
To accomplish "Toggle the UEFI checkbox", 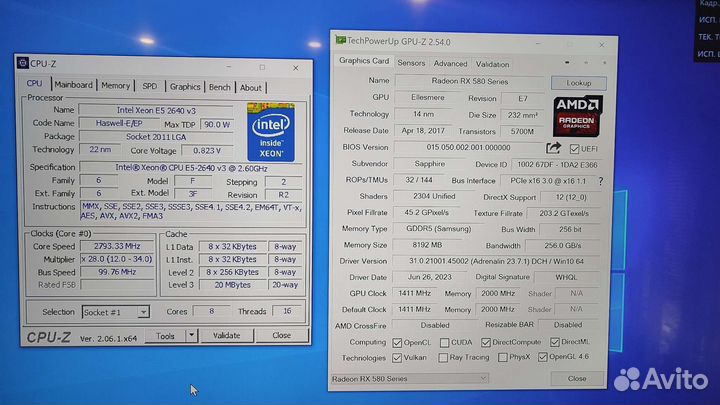I will [x=574, y=149].
